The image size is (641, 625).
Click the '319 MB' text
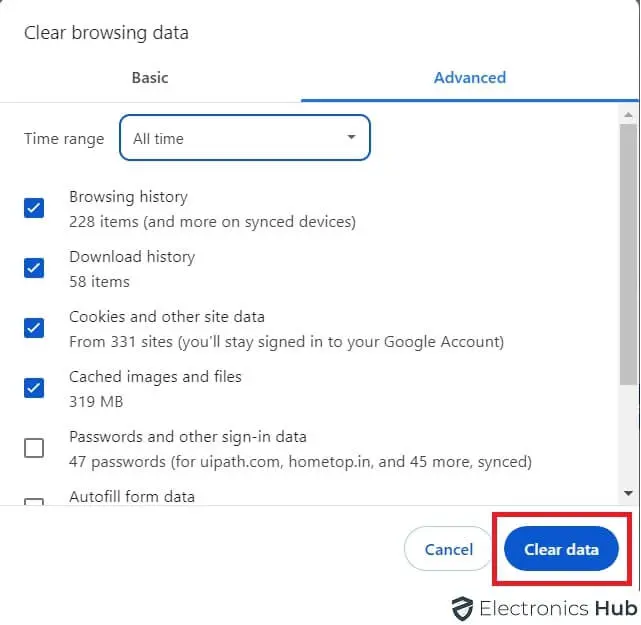point(96,402)
